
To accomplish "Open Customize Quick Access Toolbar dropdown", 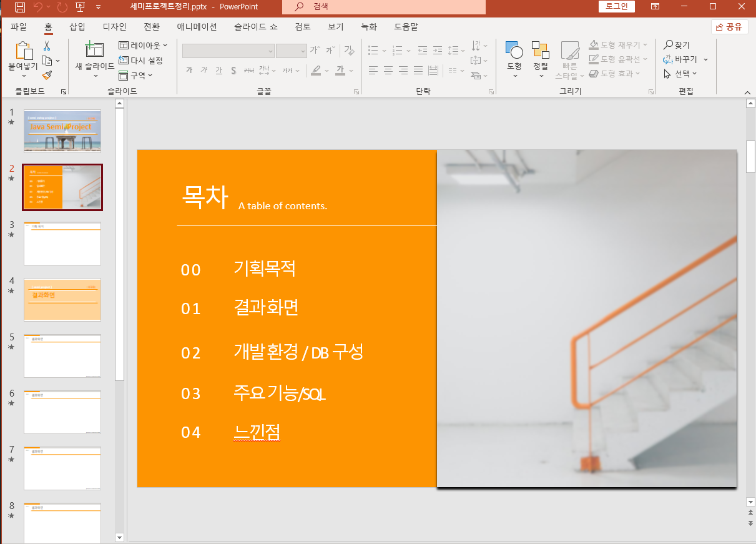I will (x=98, y=7).
